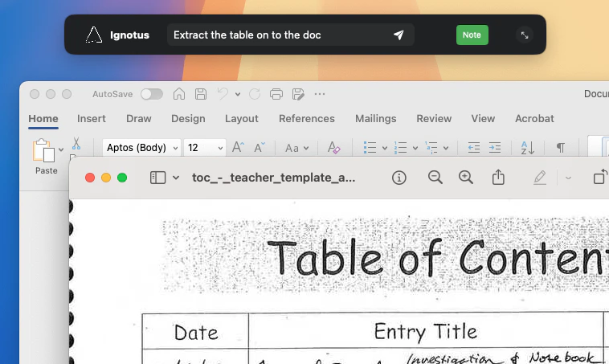The width and height of the screenshot is (609, 364).
Task: Click the Paste clipboard icon
Action: (x=43, y=150)
